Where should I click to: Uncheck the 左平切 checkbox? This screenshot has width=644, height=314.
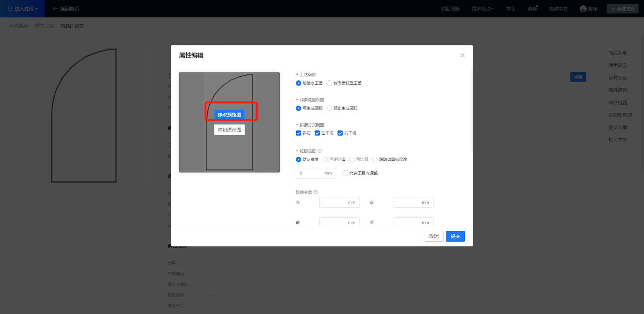(317, 133)
